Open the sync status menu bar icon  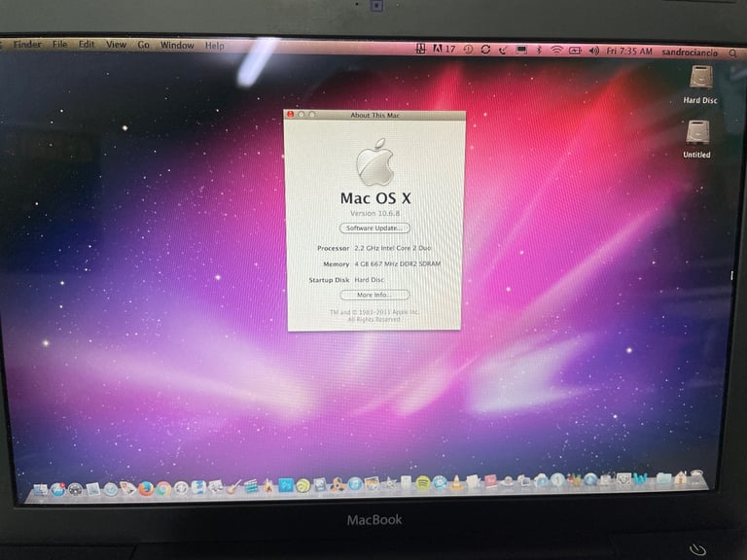click(485, 49)
